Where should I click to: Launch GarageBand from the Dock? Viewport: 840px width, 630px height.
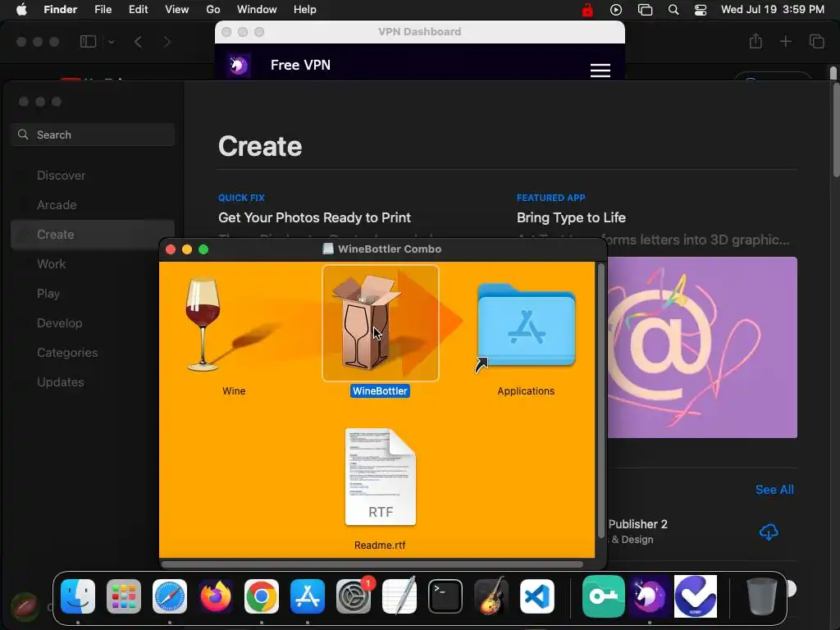pyautogui.click(x=491, y=596)
